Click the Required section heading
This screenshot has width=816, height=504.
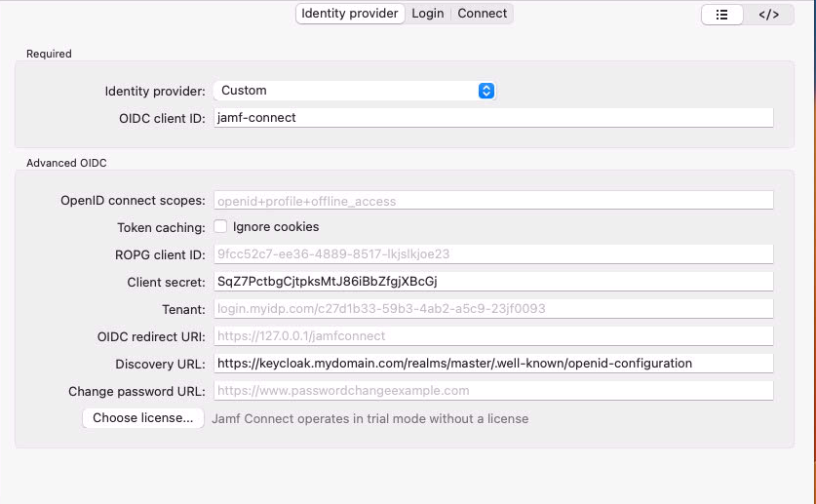[x=49, y=54]
